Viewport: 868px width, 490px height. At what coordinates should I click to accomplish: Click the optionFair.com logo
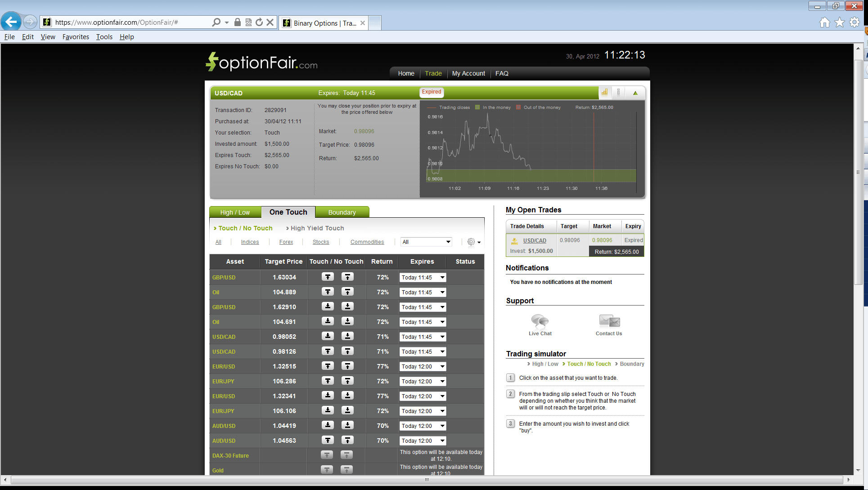pos(261,62)
